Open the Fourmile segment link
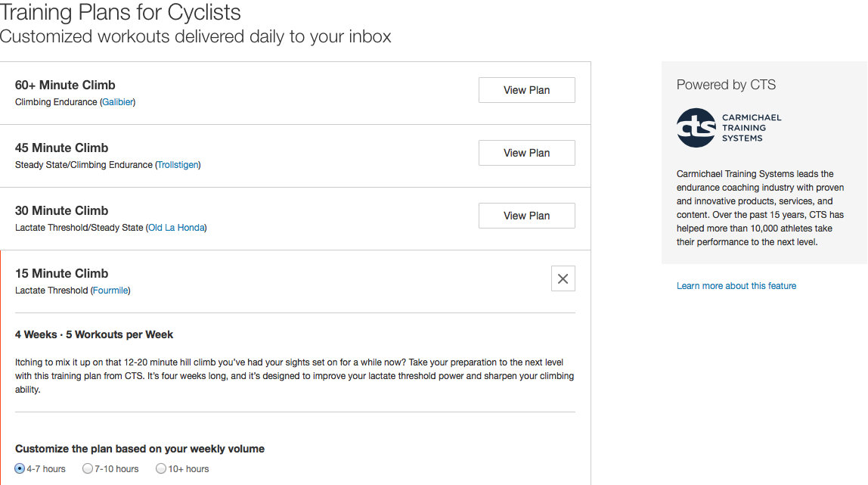 coord(110,291)
